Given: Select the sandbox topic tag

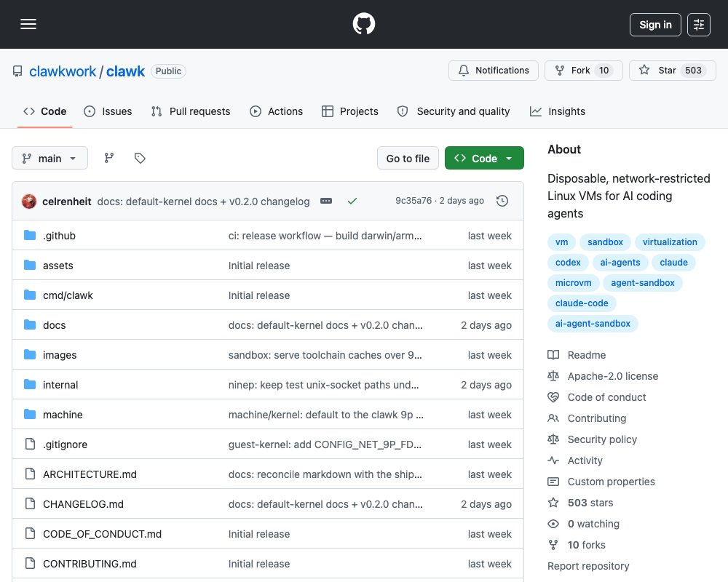Looking at the screenshot, I should [605, 242].
